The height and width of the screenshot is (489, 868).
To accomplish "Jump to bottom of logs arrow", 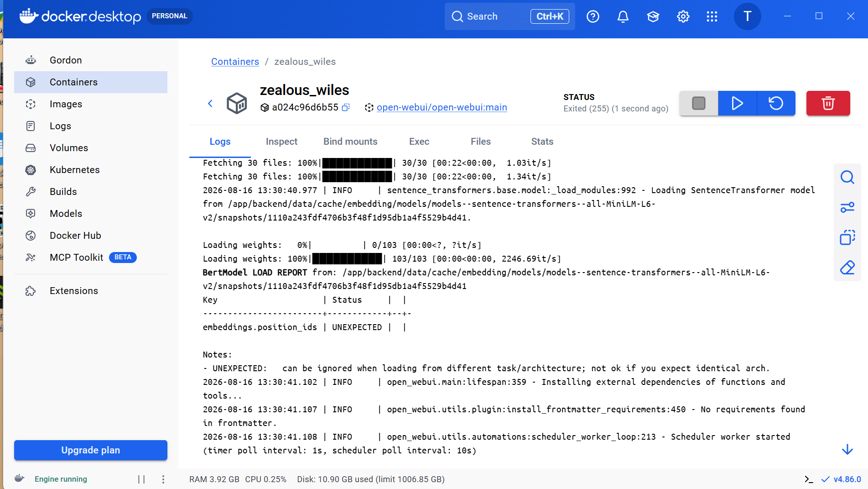I will [847, 450].
